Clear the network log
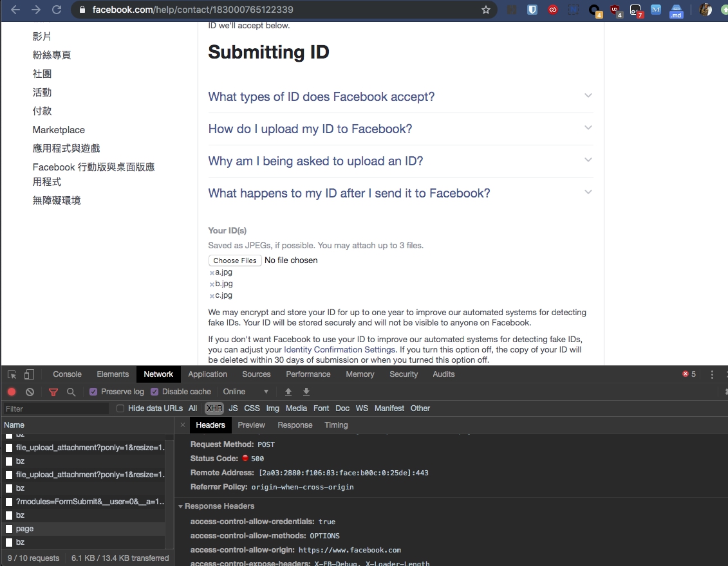 pos(30,392)
